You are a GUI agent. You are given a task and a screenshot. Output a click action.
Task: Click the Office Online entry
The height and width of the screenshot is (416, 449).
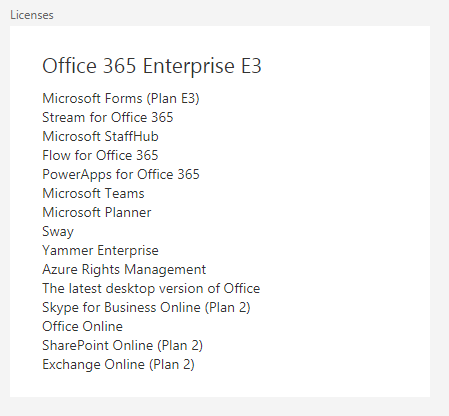[x=82, y=326]
